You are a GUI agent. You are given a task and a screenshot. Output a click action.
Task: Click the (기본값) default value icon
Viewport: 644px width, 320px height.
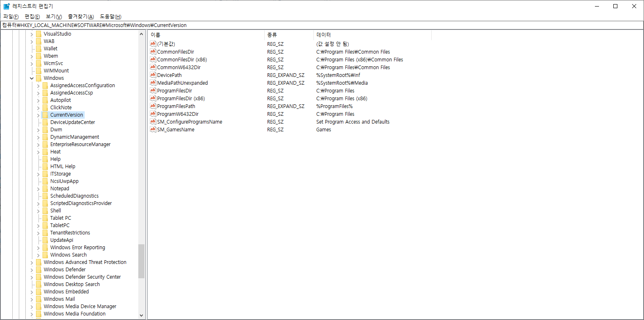[153, 44]
